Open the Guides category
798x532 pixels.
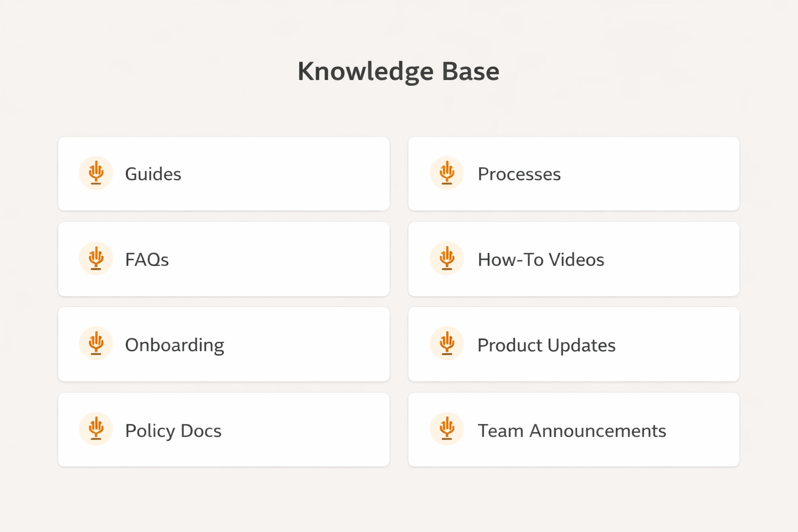[223, 174]
